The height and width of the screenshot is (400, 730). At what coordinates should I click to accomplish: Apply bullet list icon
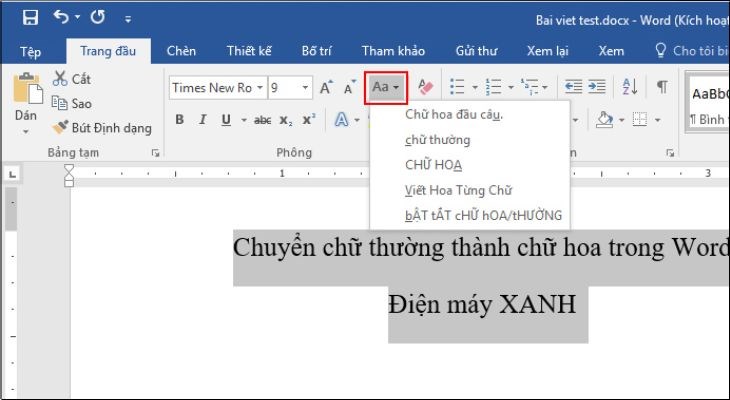pos(457,87)
